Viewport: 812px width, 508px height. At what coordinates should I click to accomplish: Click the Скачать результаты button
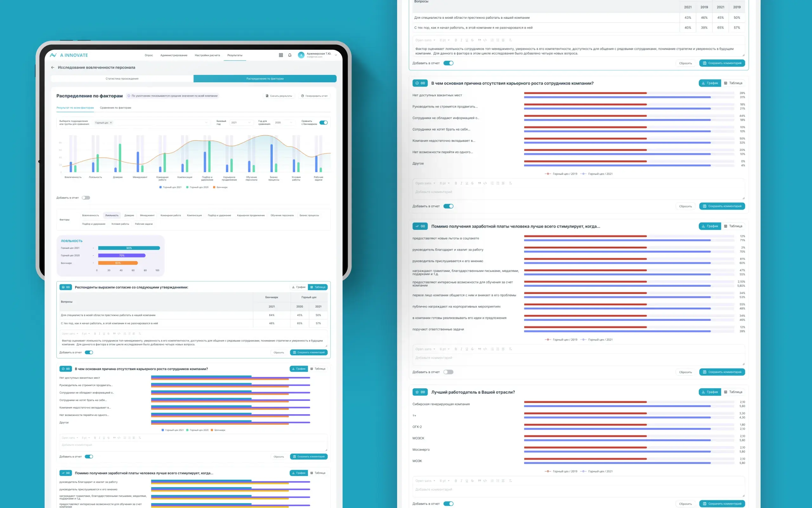point(279,96)
